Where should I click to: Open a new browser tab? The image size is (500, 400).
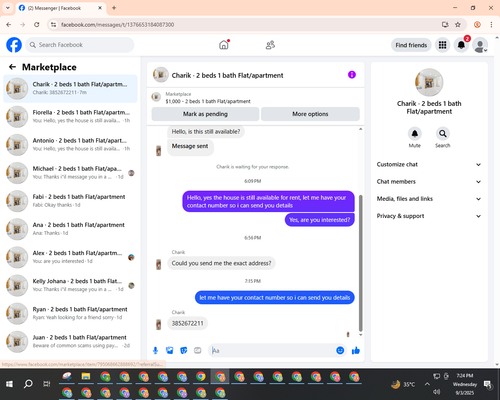click(x=114, y=8)
